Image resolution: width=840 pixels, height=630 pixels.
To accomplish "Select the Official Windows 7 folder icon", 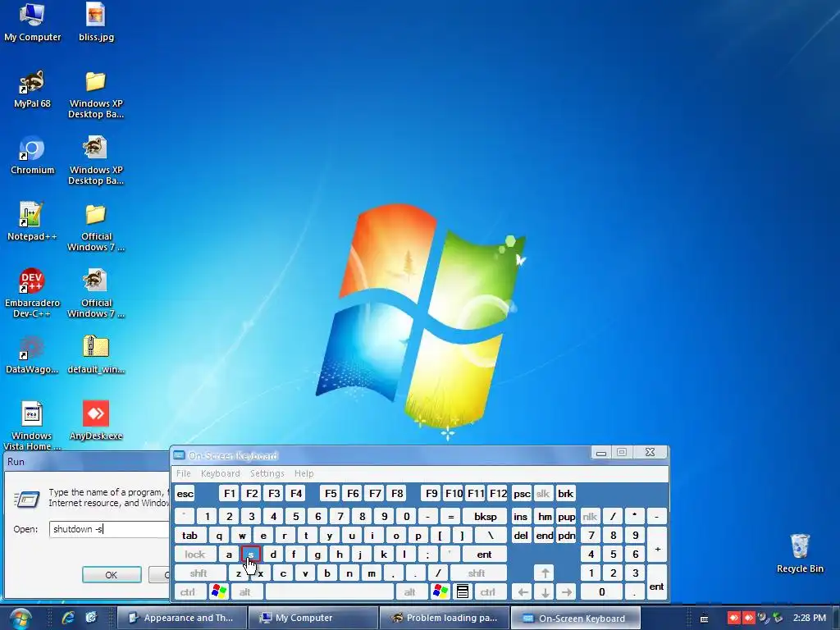I will coord(96,227).
